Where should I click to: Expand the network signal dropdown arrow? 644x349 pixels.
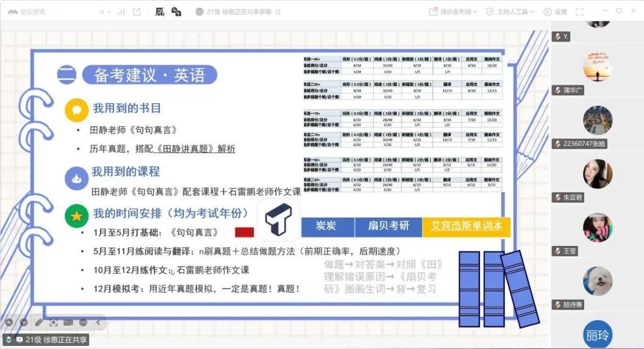pyautogui.click(x=109, y=12)
